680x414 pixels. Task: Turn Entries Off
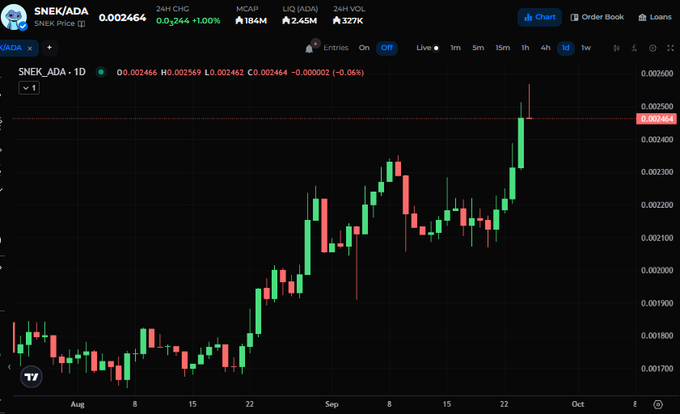pyautogui.click(x=387, y=48)
